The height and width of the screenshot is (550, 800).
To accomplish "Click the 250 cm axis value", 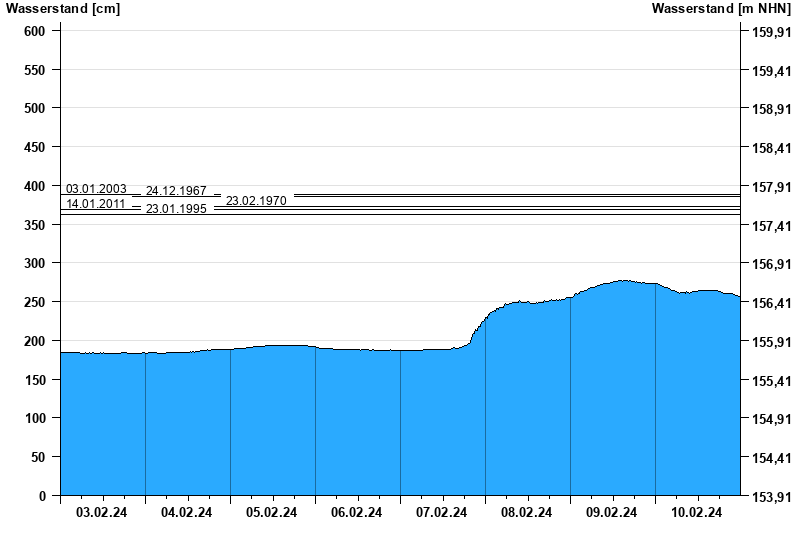I will (35, 302).
